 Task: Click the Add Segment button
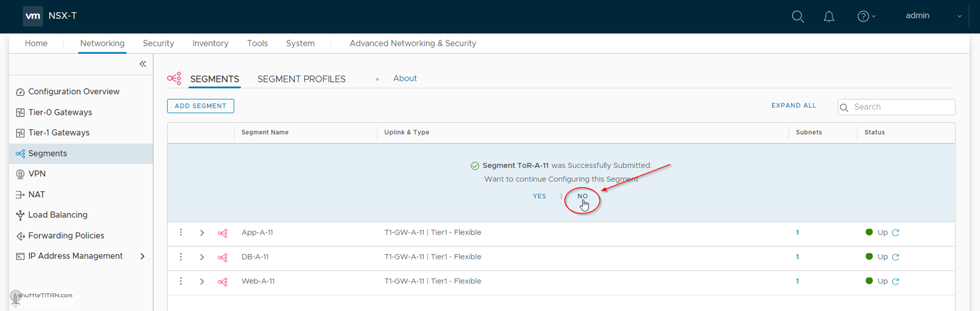(201, 106)
